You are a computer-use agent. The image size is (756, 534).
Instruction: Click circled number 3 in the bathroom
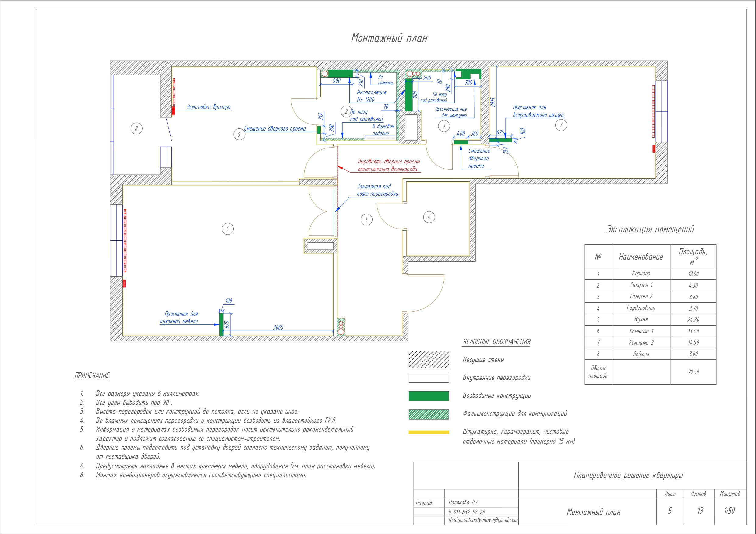point(444,126)
